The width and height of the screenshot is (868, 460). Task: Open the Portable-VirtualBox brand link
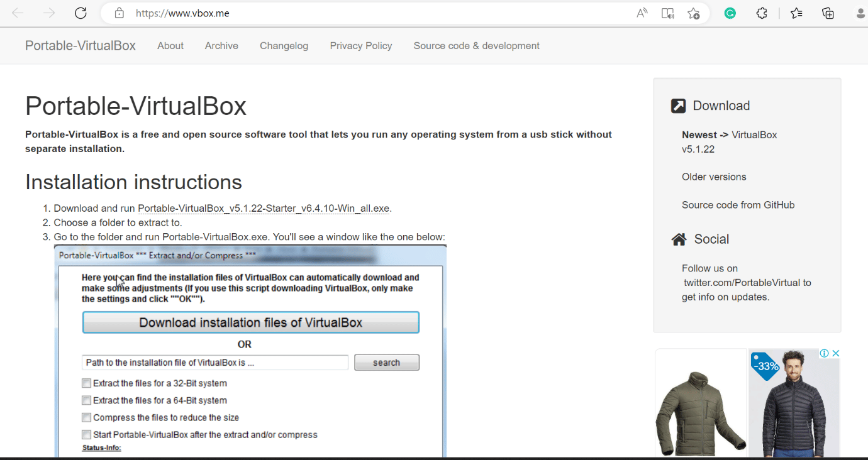[81, 46]
